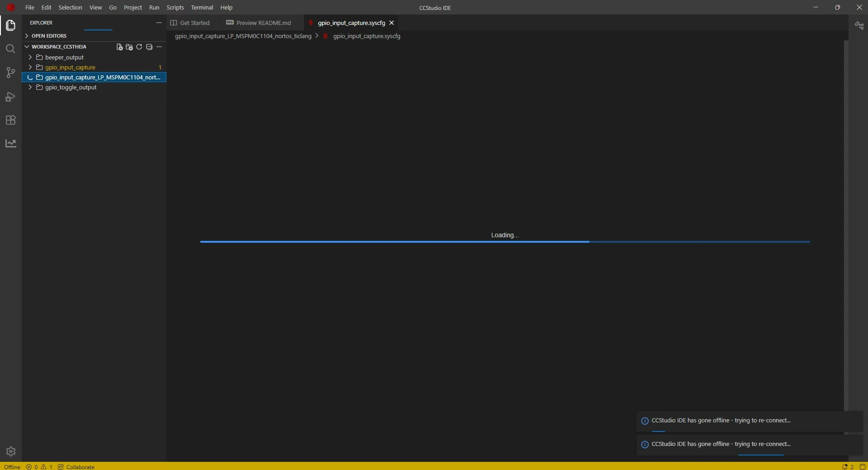Expand the gpio_input_capture folder
This screenshot has width=868, height=470.
(94, 67)
